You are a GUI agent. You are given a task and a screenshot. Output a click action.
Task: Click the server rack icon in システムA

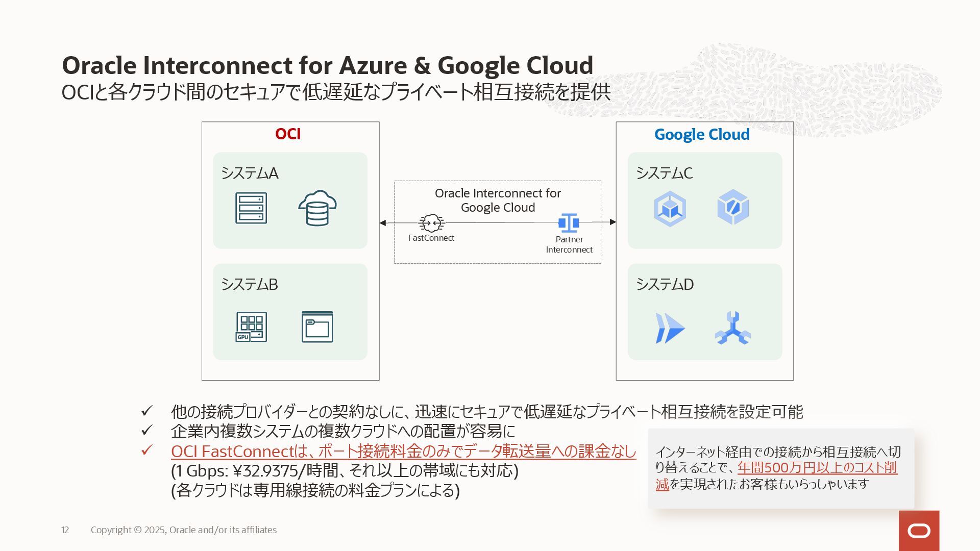tap(251, 208)
